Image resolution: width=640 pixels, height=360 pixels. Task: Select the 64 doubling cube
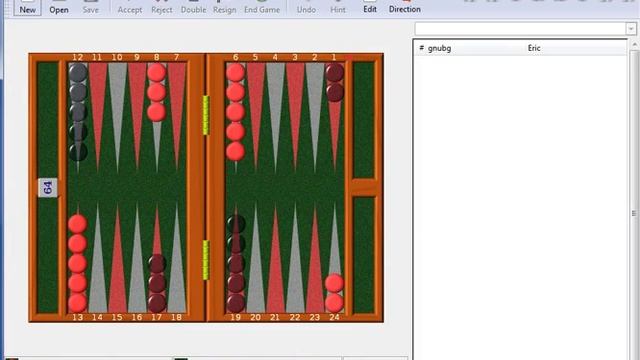48,188
